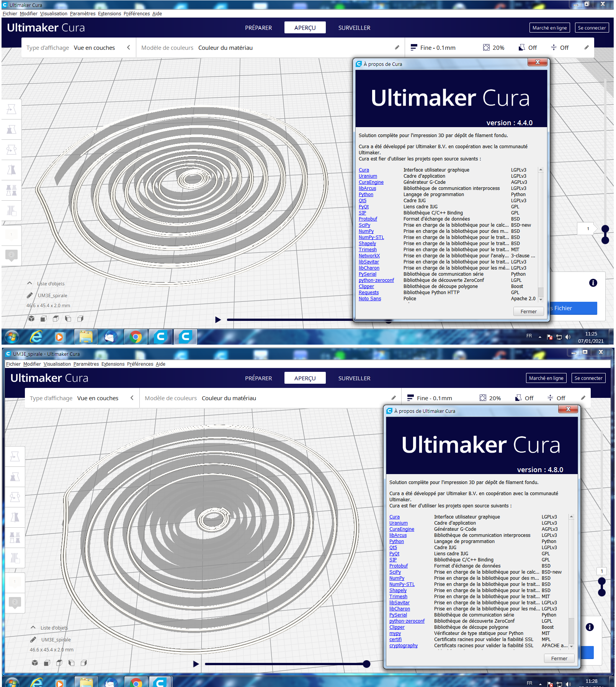616x687 pixels.
Task: Open the Noto Sans link
Action: tap(370, 299)
